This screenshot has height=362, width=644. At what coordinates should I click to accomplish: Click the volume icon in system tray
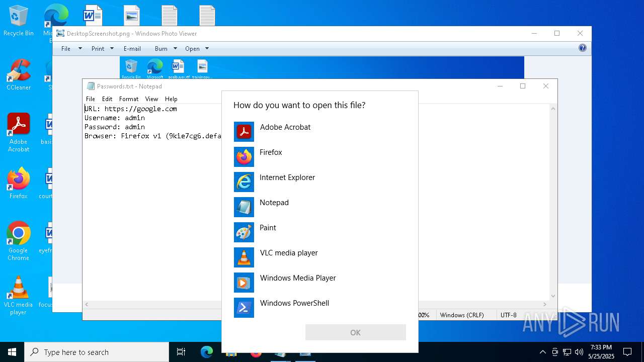point(579,352)
